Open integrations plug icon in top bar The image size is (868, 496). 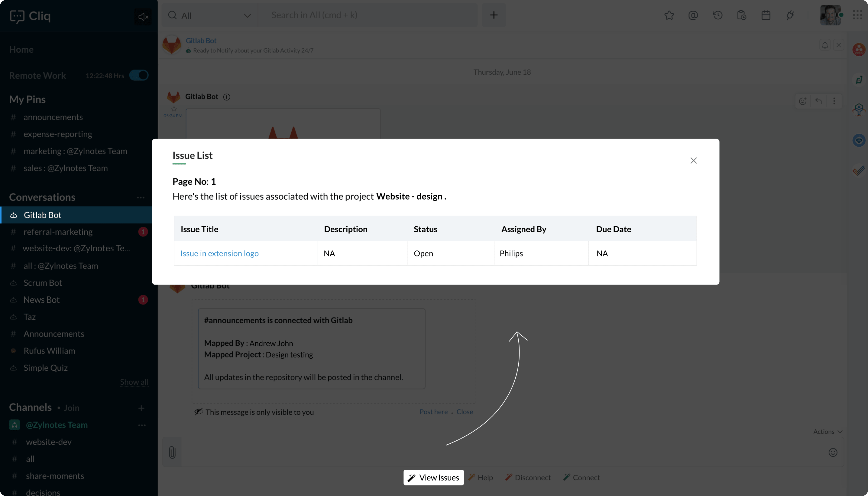790,15
